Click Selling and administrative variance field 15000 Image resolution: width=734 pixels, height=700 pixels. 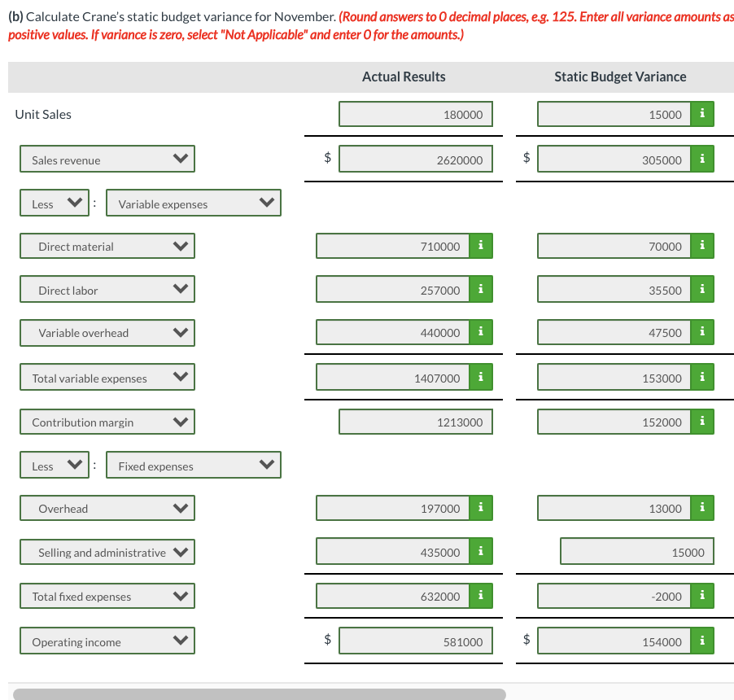point(637,552)
